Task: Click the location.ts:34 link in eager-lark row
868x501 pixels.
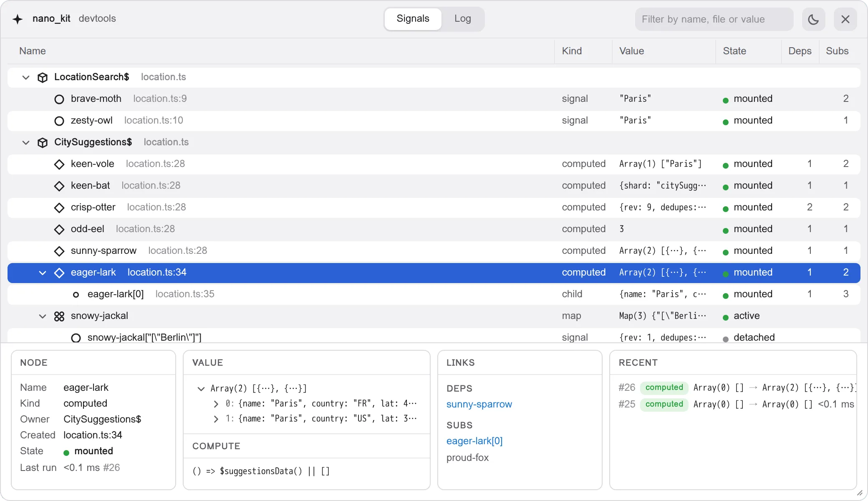Action: click(x=157, y=272)
